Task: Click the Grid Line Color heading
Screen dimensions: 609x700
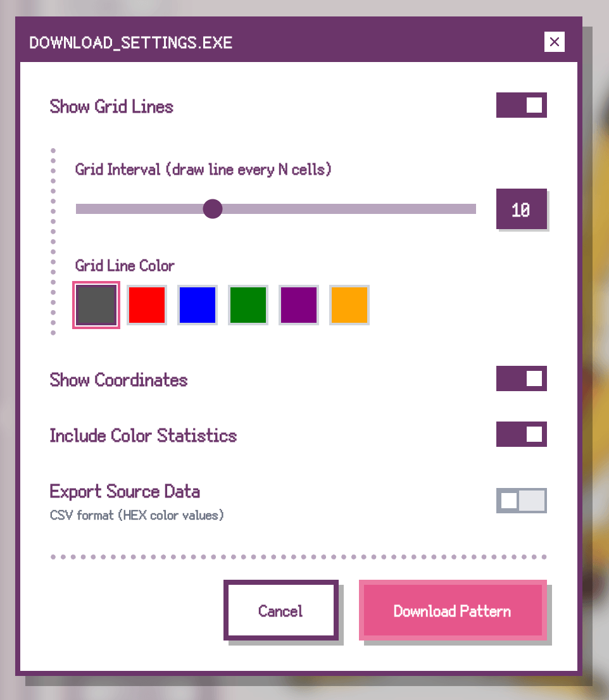Action: [125, 265]
